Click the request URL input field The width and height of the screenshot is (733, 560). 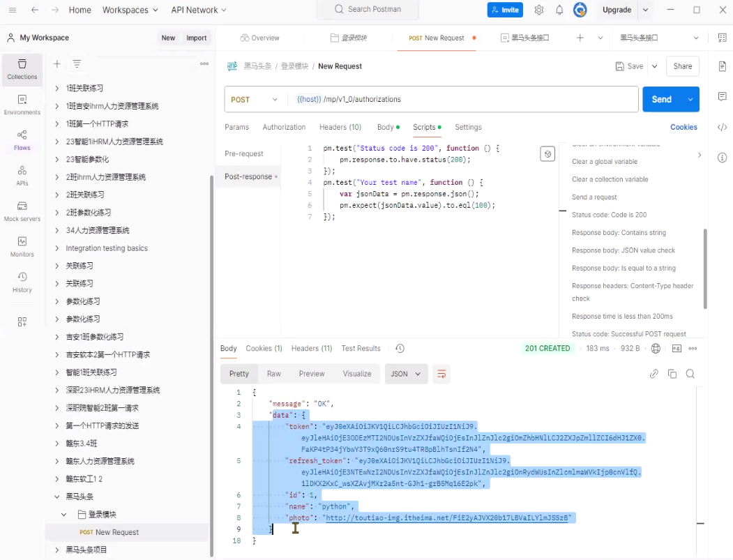pyautogui.click(x=463, y=99)
